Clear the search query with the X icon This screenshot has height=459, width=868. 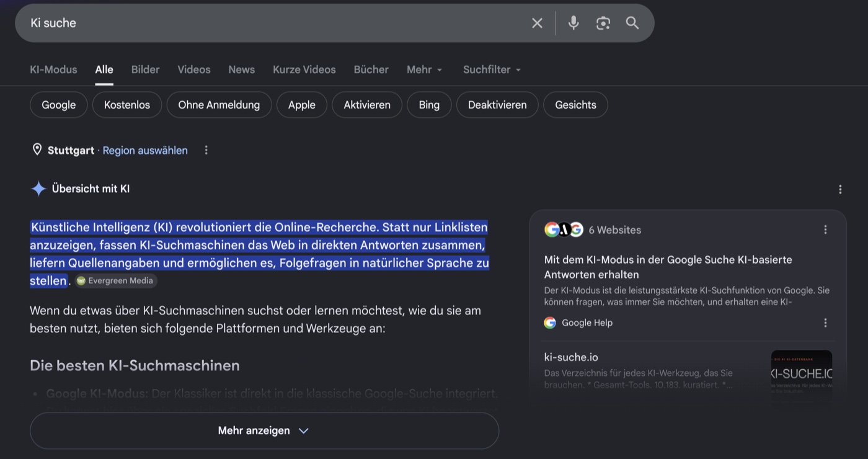(537, 23)
